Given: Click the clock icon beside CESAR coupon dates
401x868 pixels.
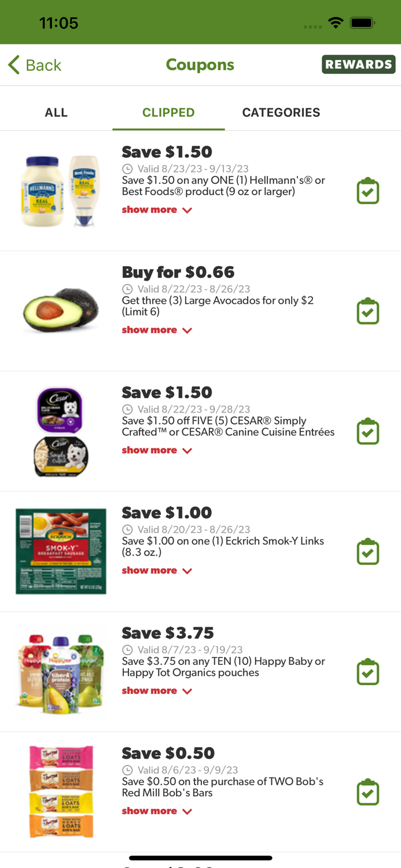Looking at the screenshot, I should (x=127, y=409).
